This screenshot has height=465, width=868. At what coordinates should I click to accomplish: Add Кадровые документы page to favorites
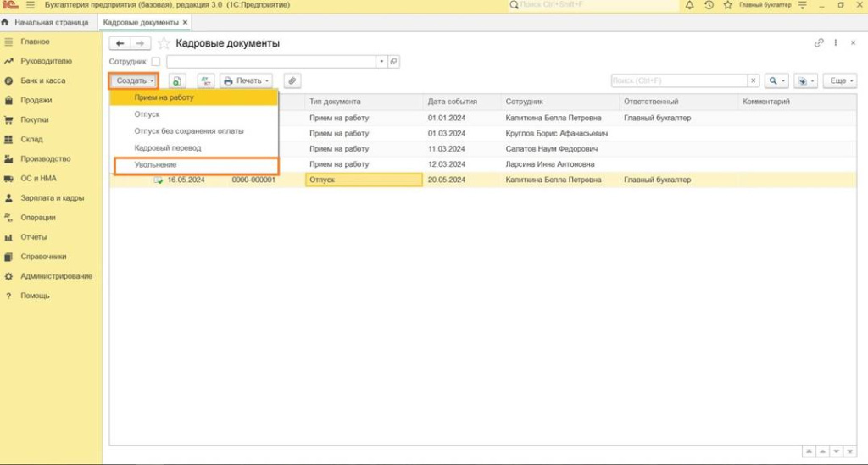point(164,43)
